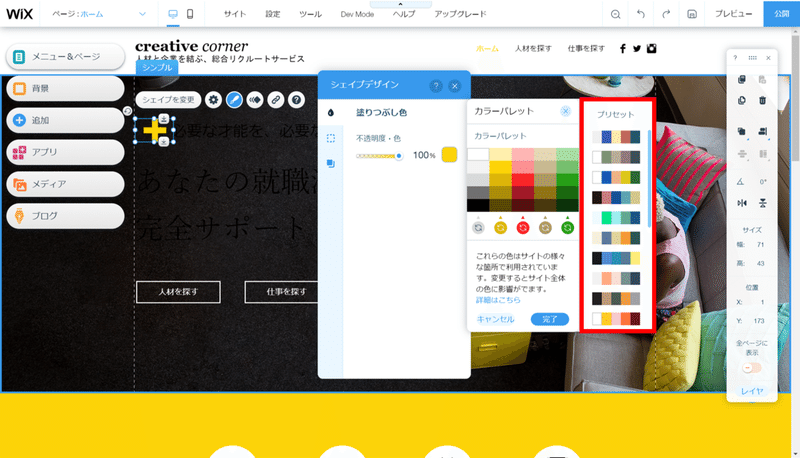The height and width of the screenshot is (458, 800).
Task: Open the Dev Mode menu
Action: click(x=357, y=14)
